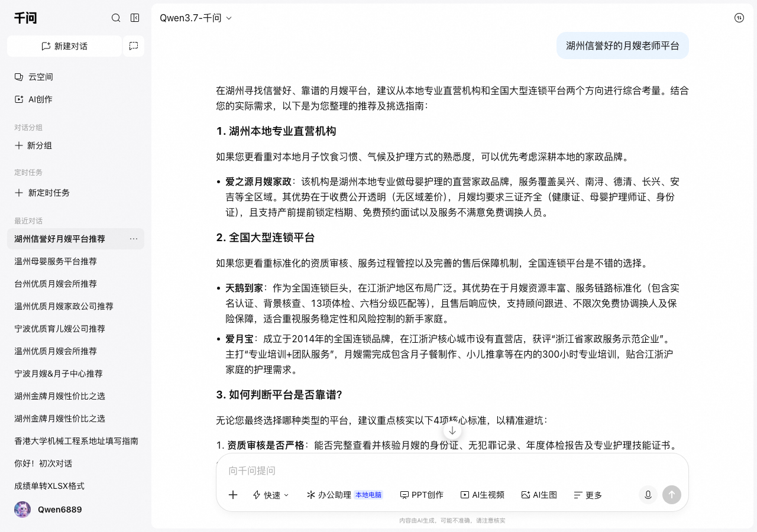
Task: Open conversation 宁波月嫂&月子中心推荐
Action: click(76, 374)
